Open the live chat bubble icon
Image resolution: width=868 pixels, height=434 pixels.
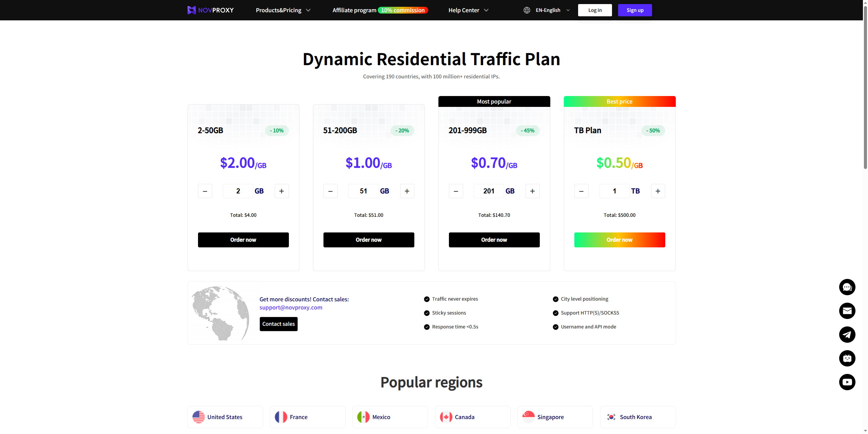click(x=847, y=287)
